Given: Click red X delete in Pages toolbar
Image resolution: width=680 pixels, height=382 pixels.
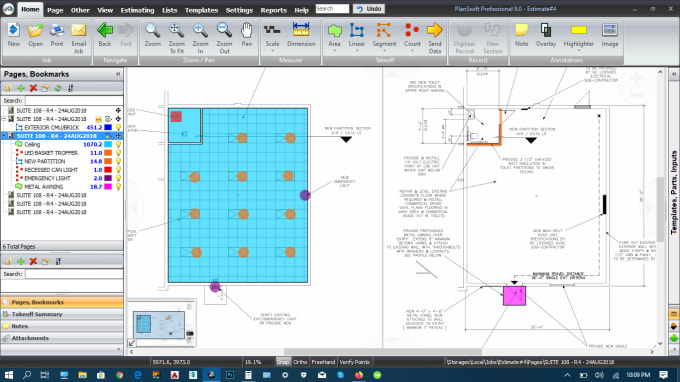Looking at the screenshot, I should (x=33, y=88).
